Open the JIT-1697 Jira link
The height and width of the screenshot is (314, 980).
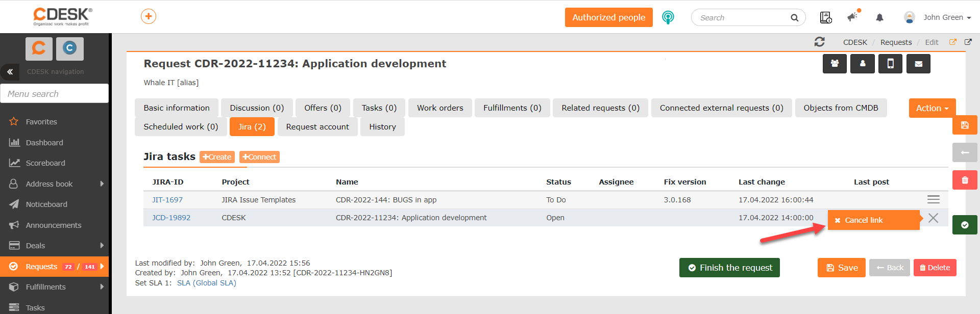[167, 200]
